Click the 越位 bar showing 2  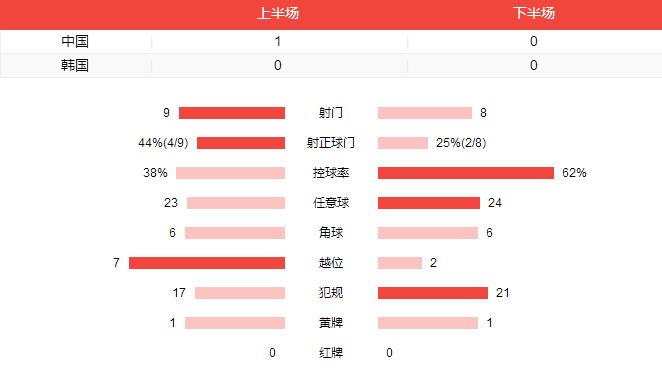tap(400, 263)
